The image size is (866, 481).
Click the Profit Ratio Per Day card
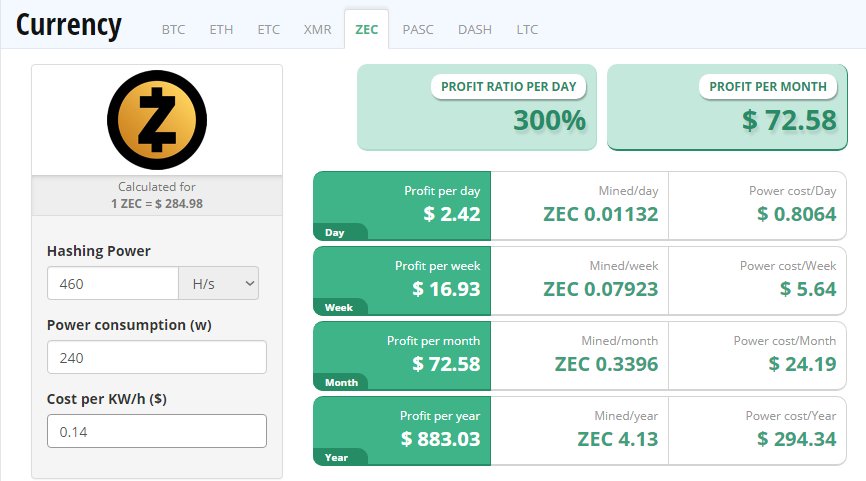click(477, 107)
